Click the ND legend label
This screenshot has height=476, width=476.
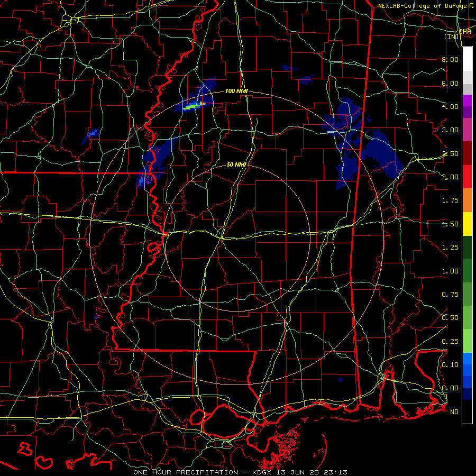pyautogui.click(x=454, y=412)
